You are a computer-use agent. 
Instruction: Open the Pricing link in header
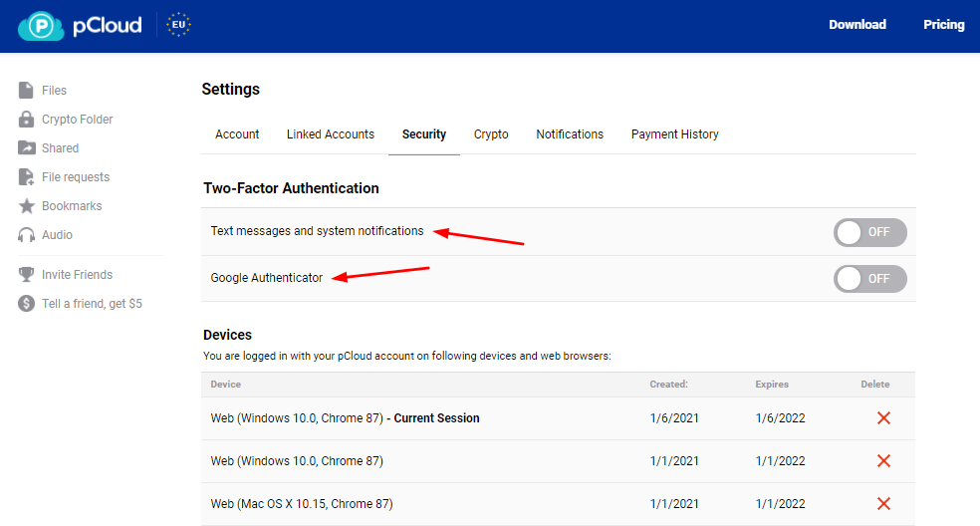click(943, 25)
